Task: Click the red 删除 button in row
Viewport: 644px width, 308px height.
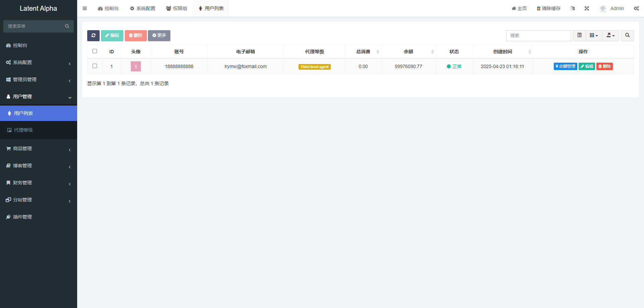Action: point(604,66)
